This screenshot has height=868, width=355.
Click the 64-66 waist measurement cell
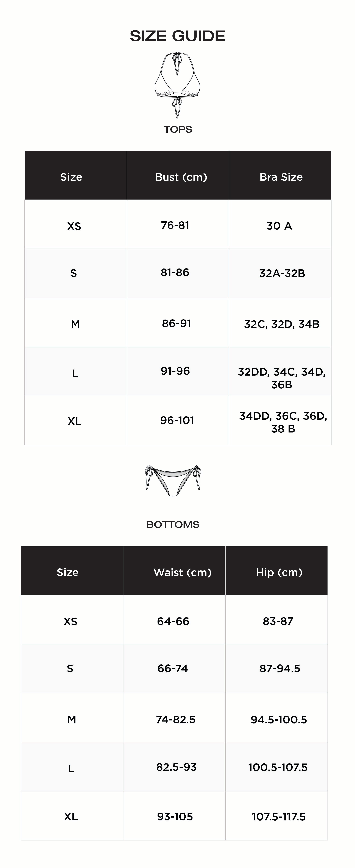[173, 621]
